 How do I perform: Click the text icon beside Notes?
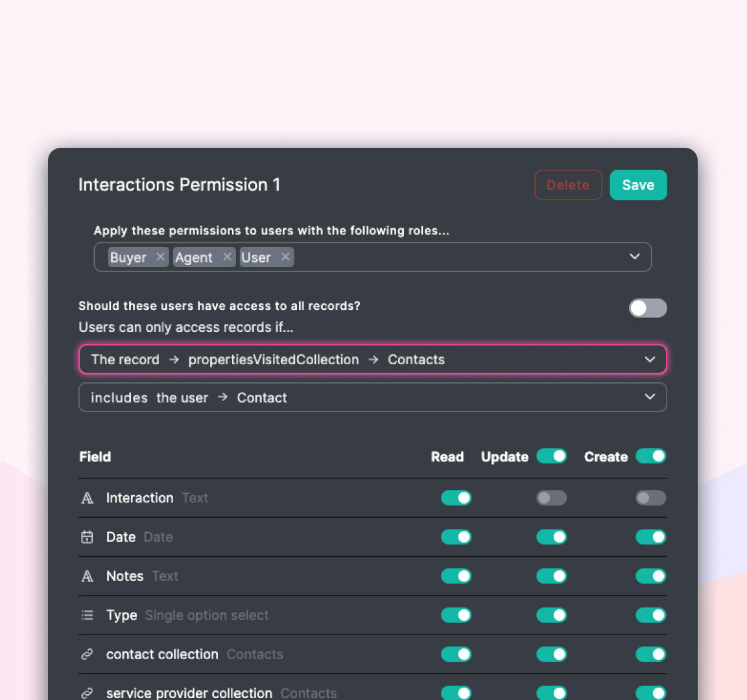pyautogui.click(x=88, y=576)
